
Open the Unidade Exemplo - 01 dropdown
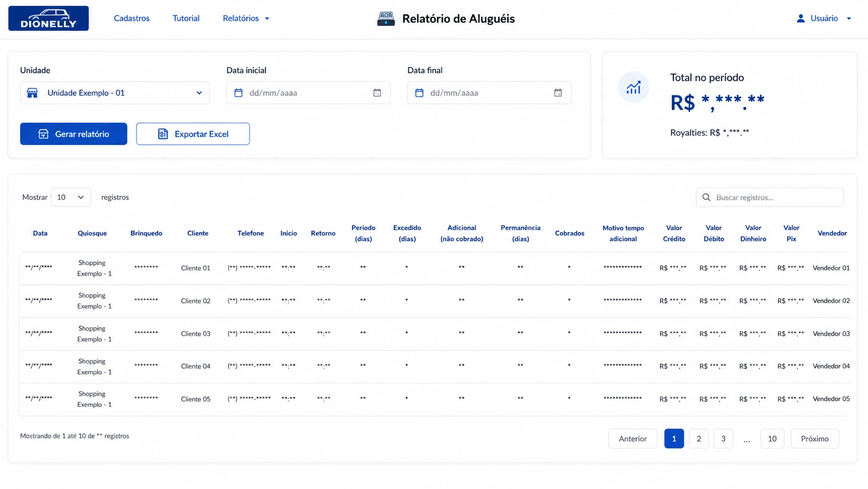[115, 92]
